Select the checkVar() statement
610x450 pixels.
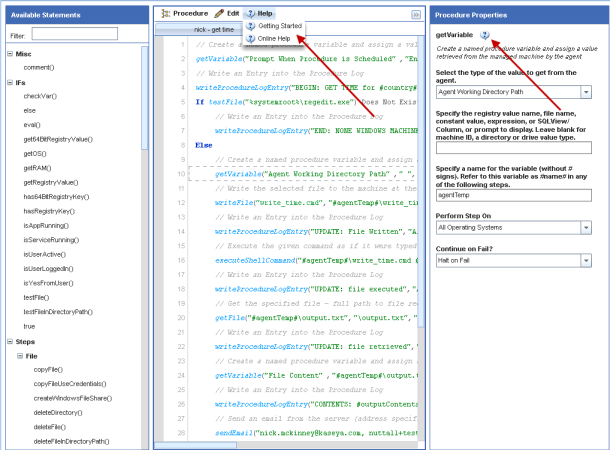(40, 96)
